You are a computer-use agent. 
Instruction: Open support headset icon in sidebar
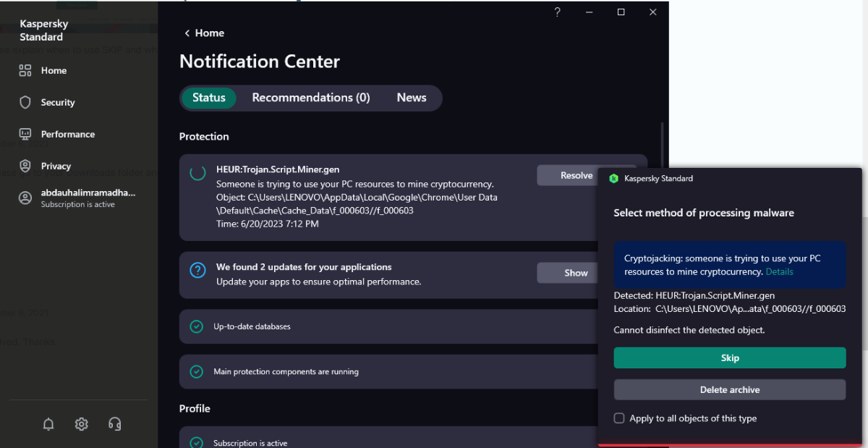click(114, 425)
